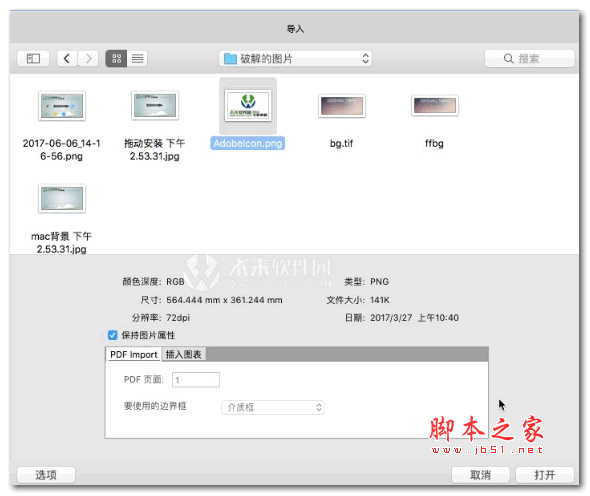Select the AdobeIcon.png thumbnail
590x496 pixels.
(248, 106)
